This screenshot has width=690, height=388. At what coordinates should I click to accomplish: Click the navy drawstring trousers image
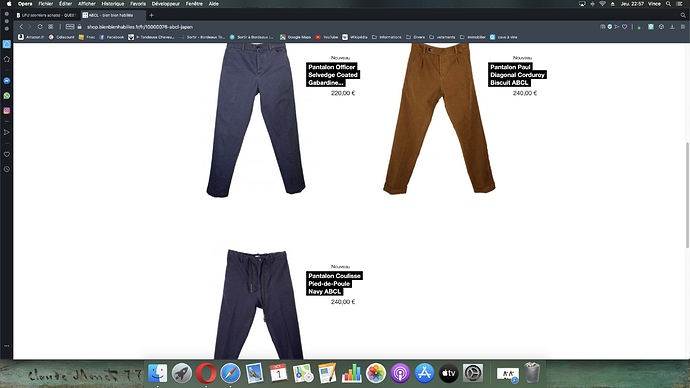[258, 304]
